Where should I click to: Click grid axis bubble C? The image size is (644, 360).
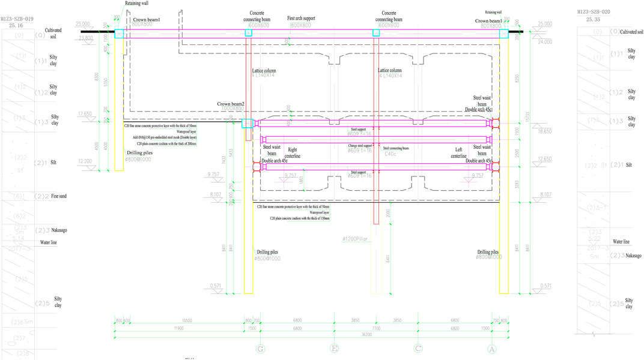pyautogui.click(x=418, y=349)
